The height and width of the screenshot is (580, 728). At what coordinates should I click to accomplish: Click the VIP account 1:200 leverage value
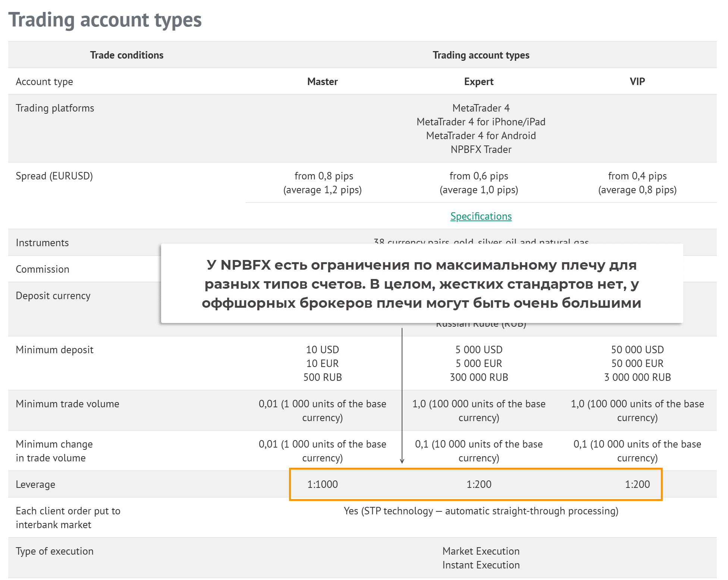click(x=637, y=484)
